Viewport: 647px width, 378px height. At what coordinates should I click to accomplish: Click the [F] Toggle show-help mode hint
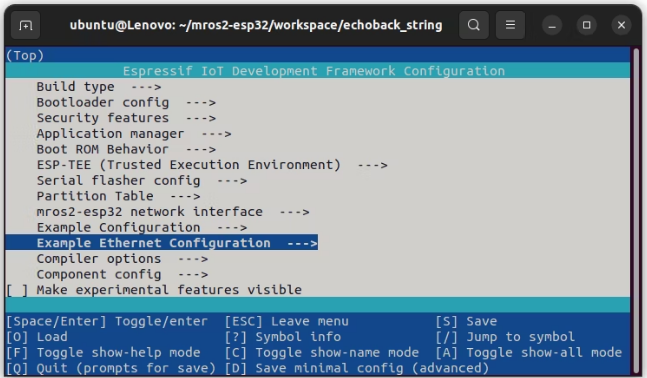click(x=103, y=353)
